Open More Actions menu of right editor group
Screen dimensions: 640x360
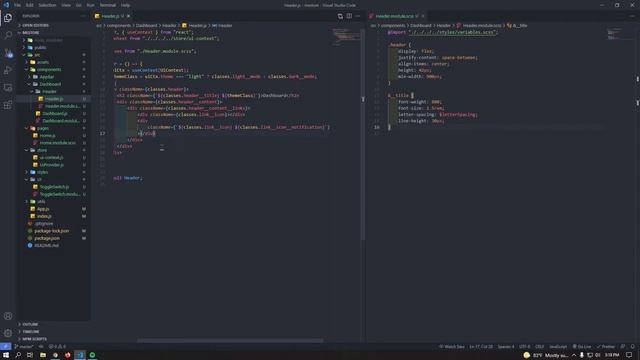pyautogui.click(x=632, y=16)
